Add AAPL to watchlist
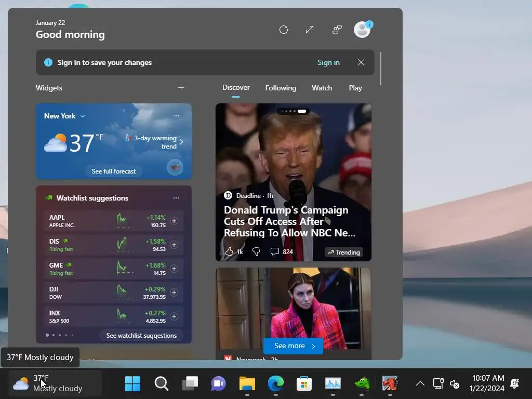 (x=174, y=221)
